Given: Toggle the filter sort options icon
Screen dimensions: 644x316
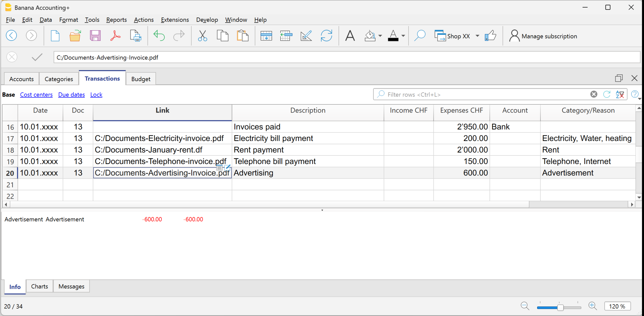Looking at the screenshot, I should 620,94.
